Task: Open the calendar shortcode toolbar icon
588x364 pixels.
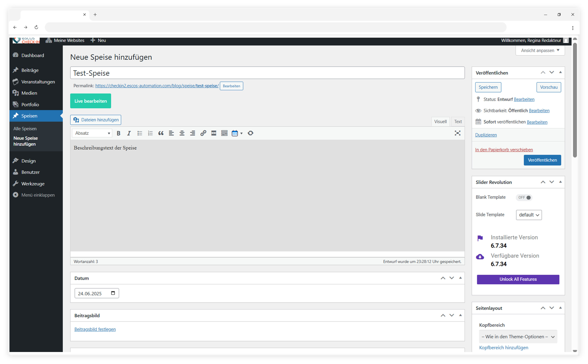Action: [235, 133]
